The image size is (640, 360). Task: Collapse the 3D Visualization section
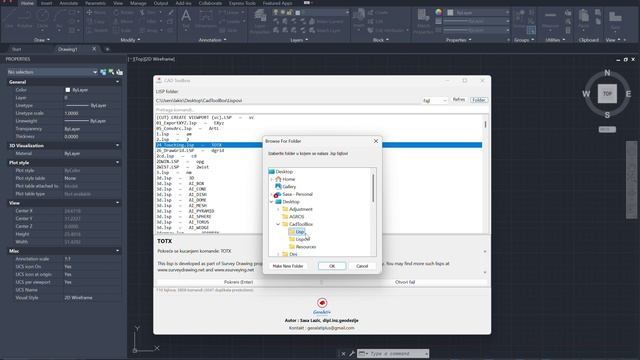tap(118, 146)
